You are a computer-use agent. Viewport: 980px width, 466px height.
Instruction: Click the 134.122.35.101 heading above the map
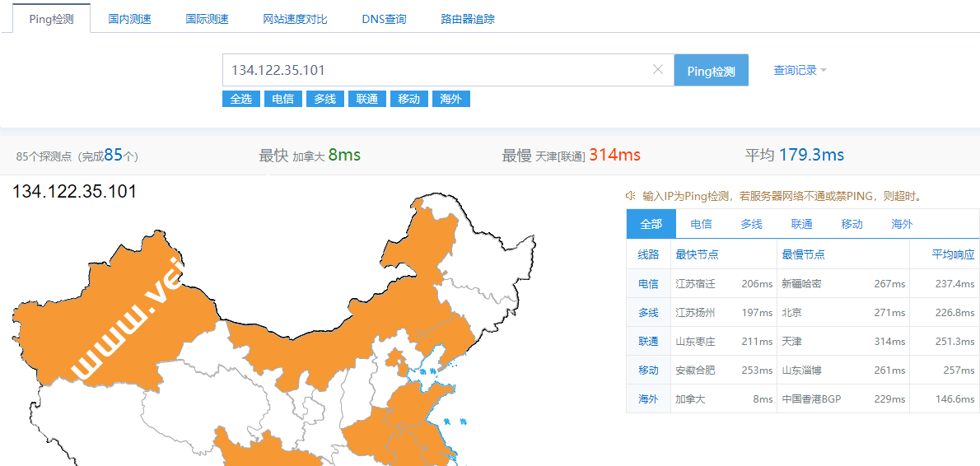click(74, 191)
